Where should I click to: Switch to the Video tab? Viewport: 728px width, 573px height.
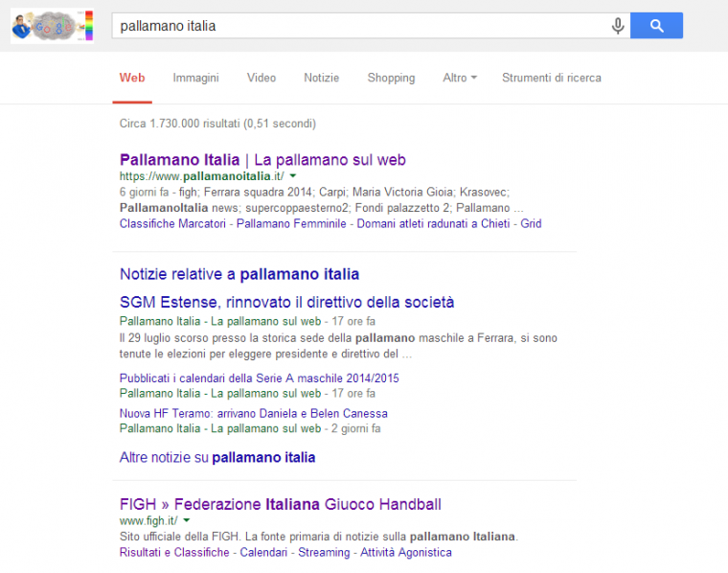262,78
